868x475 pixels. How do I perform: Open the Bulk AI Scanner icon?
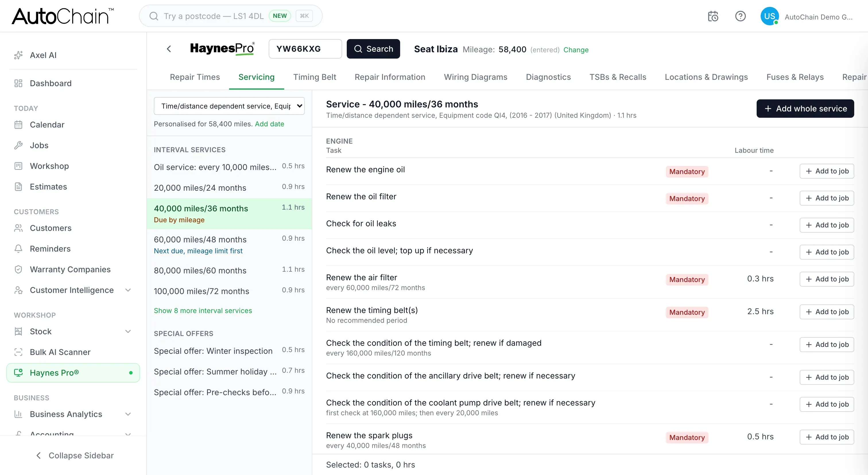[19, 352]
